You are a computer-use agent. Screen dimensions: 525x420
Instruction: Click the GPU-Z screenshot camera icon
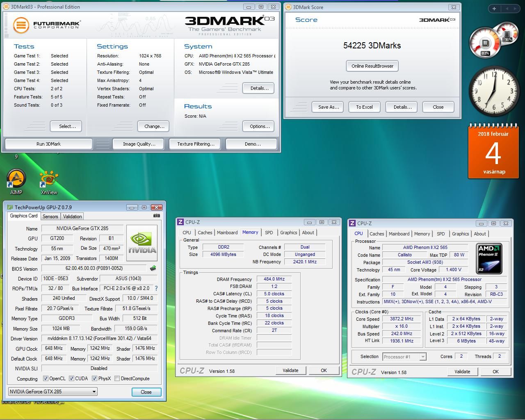[156, 216]
